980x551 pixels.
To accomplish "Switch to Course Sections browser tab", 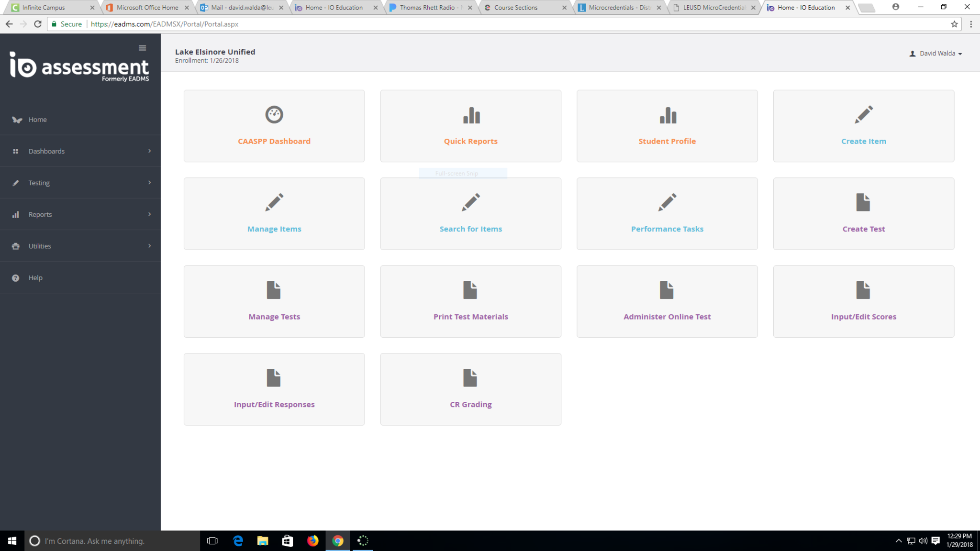I will [x=516, y=8].
